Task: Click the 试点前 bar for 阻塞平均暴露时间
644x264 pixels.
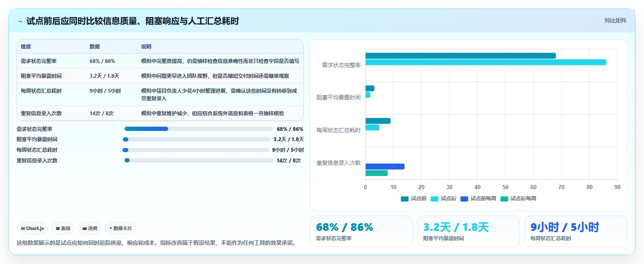Action: (370, 88)
